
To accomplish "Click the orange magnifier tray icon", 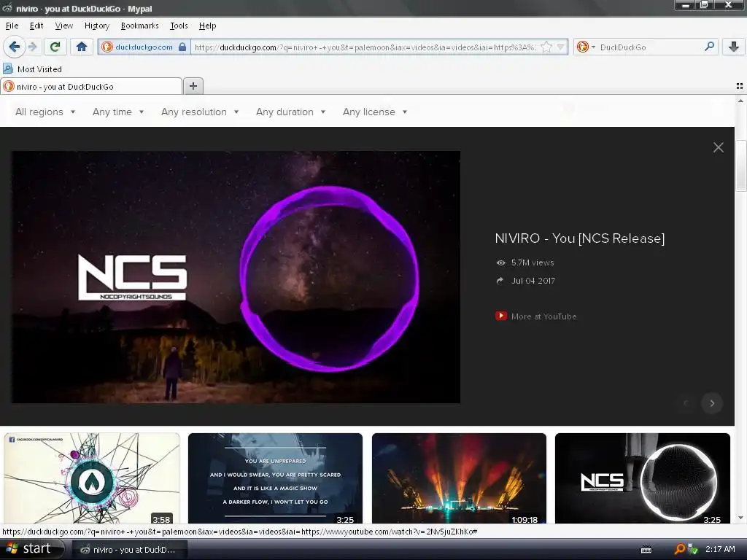I will coord(679,549).
